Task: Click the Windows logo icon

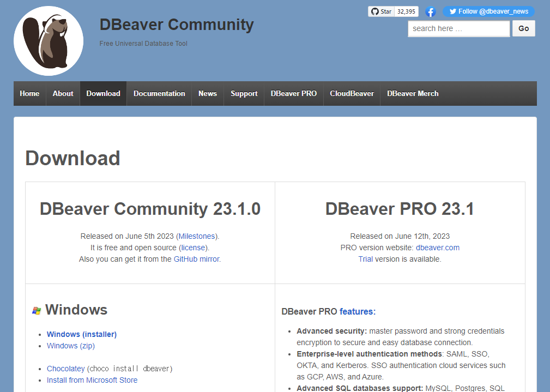Action: [37, 311]
